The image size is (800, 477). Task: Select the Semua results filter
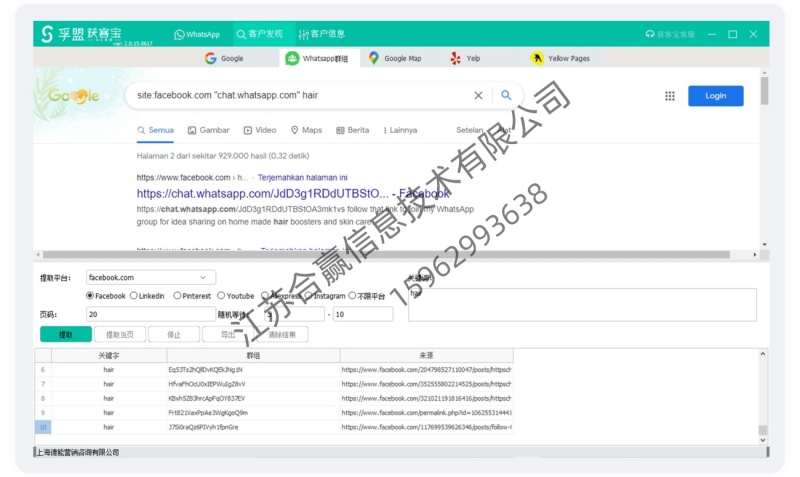(x=156, y=130)
